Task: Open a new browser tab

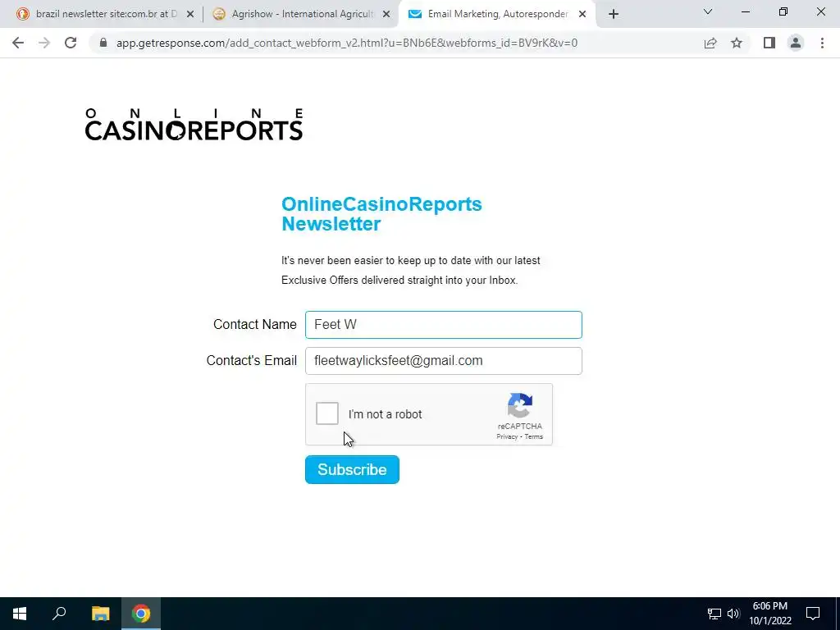Action: [614, 14]
